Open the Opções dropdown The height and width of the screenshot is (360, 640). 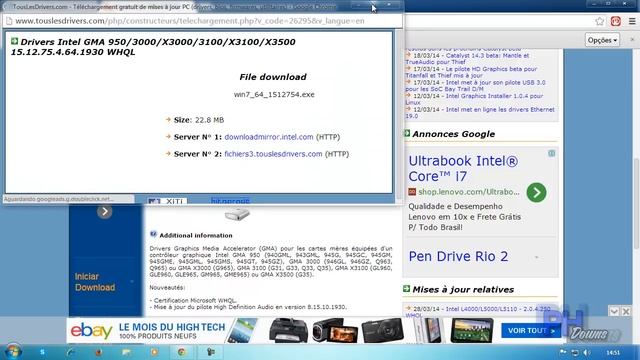(x=602, y=40)
